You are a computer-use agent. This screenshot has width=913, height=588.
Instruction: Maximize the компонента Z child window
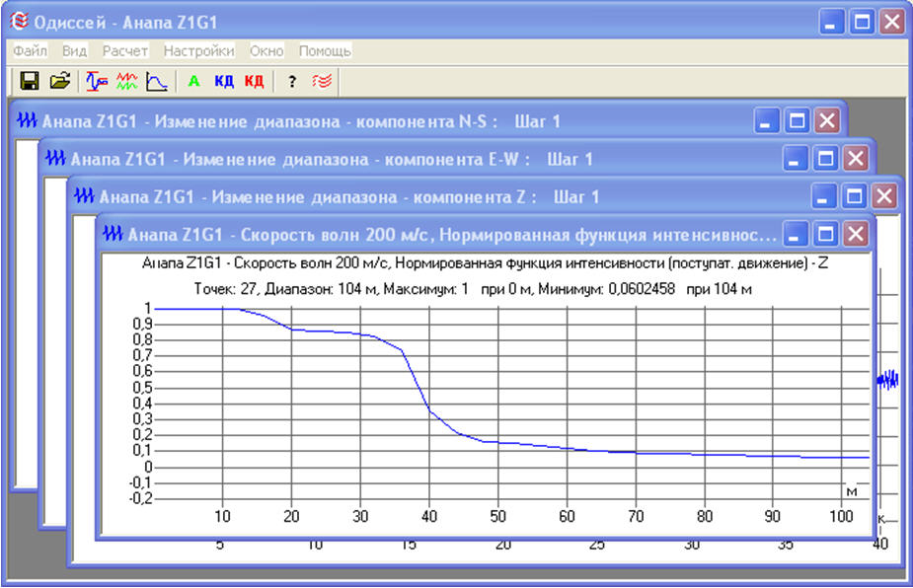pos(855,196)
